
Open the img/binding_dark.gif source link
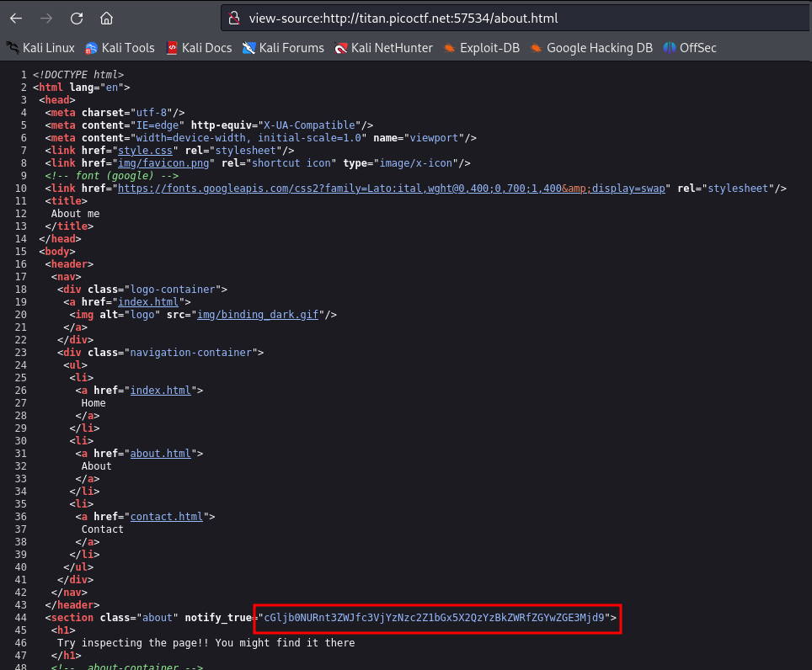pos(258,315)
